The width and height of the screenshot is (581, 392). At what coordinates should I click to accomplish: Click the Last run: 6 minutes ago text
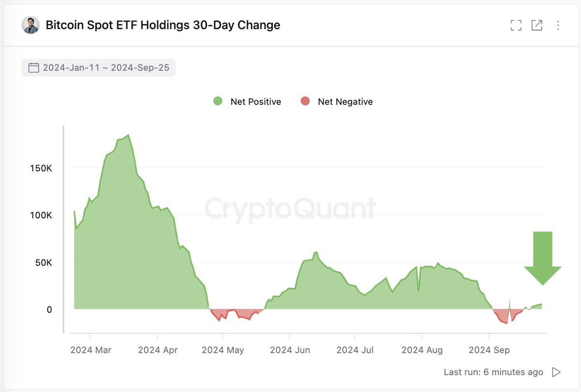(493, 372)
